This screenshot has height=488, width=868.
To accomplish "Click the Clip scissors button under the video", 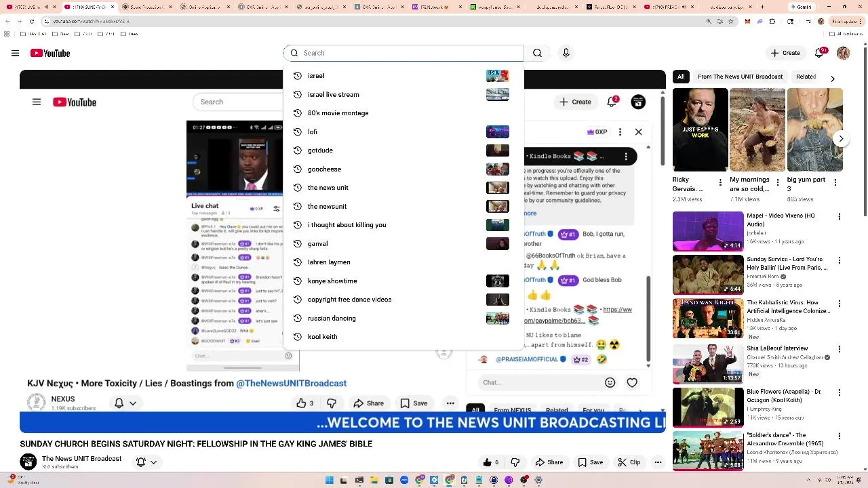I will pyautogui.click(x=629, y=462).
